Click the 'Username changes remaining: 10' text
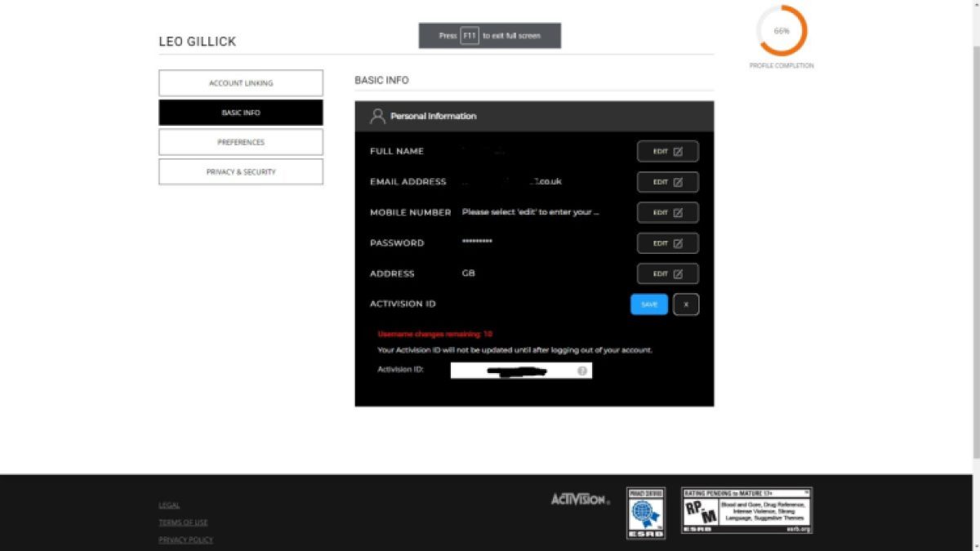980x551 pixels. pyautogui.click(x=434, y=334)
